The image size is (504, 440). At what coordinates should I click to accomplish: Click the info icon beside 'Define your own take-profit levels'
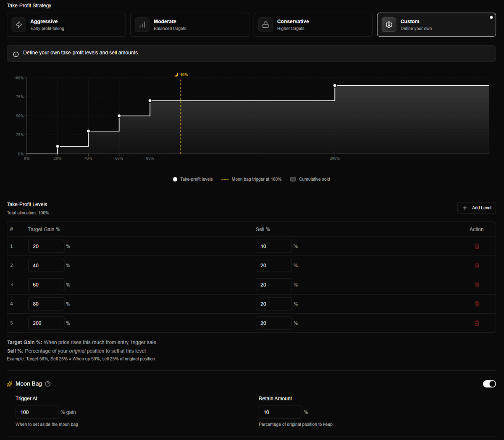pyautogui.click(x=16, y=54)
